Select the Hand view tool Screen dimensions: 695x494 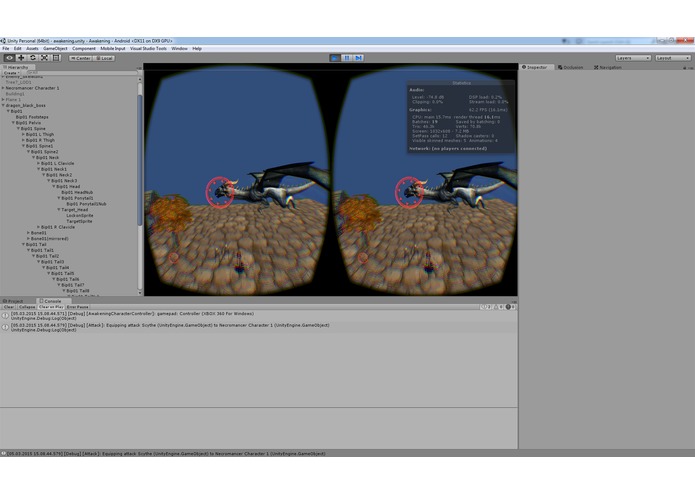click(x=9, y=58)
